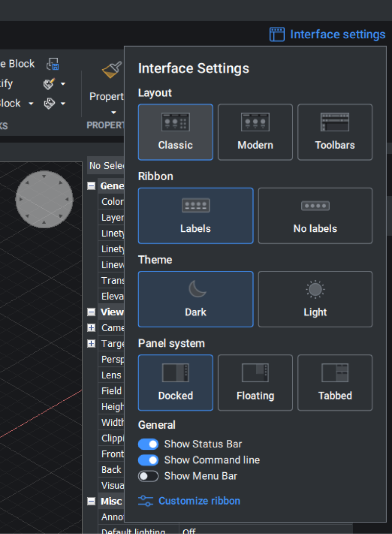The image size is (392, 534).
Task: Click the Docked panel preview icon
Action: tap(175, 372)
